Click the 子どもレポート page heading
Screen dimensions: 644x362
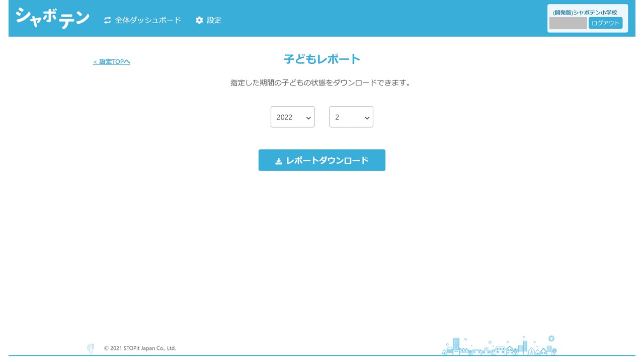(x=322, y=59)
